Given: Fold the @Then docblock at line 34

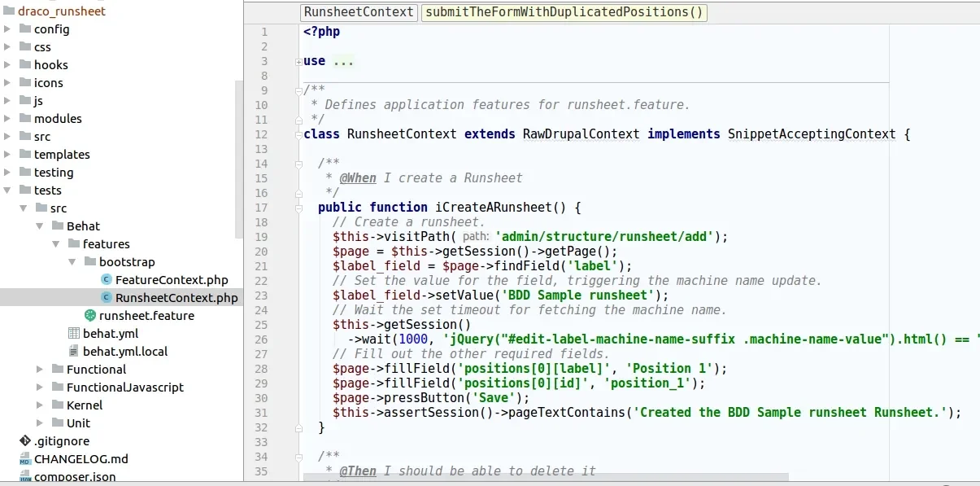Looking at the screenshot, I should coord(298,457).
